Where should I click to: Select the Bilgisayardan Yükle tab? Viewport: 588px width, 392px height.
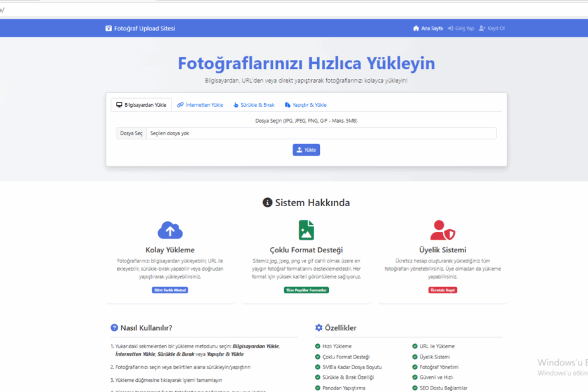pos(141,104)
